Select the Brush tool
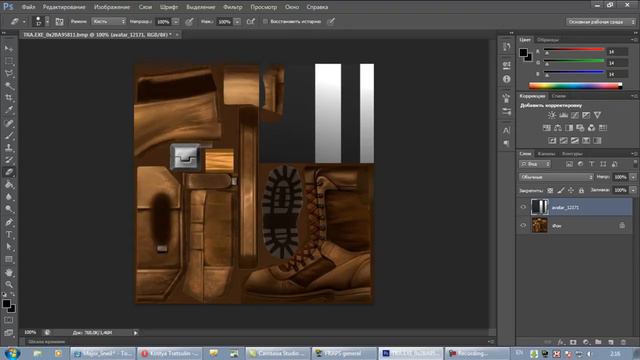The height and width of the screenshot is (360, 640). point(9,135)
